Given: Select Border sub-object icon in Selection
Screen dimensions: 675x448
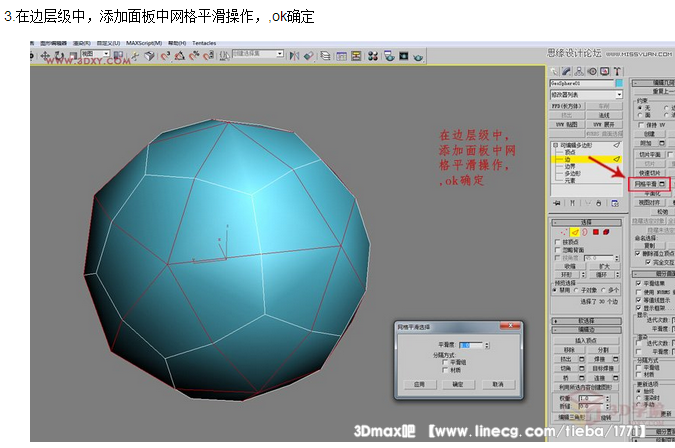Looking at the screenshot, I should [x=585, y=232].
